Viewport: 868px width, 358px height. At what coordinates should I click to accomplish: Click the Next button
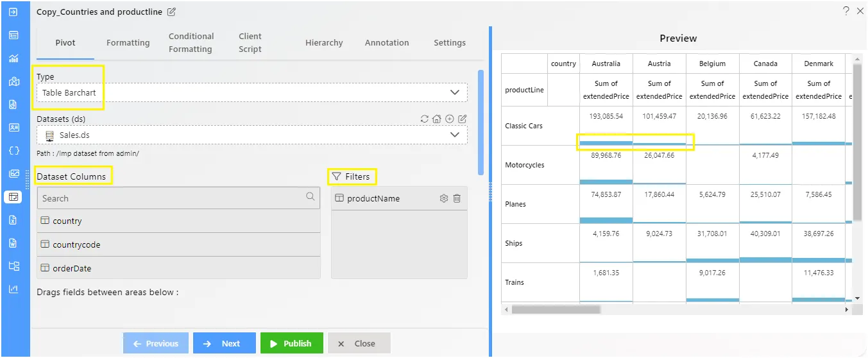225,343
